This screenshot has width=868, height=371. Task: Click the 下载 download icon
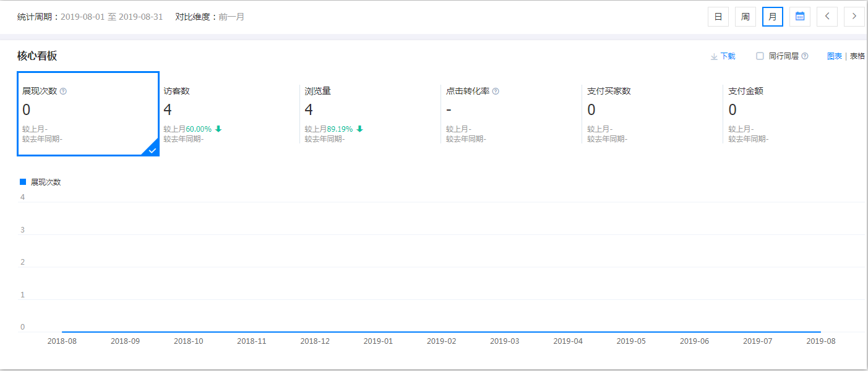714,56
